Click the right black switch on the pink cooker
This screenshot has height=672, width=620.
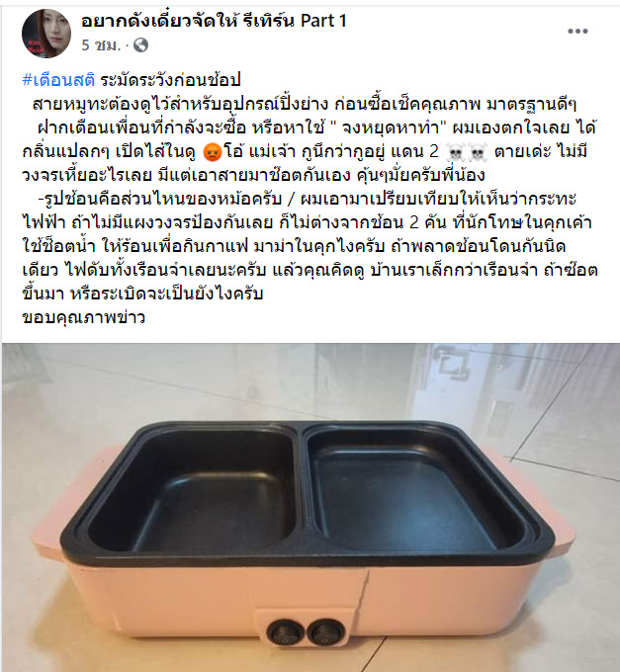tap(326, 632)
